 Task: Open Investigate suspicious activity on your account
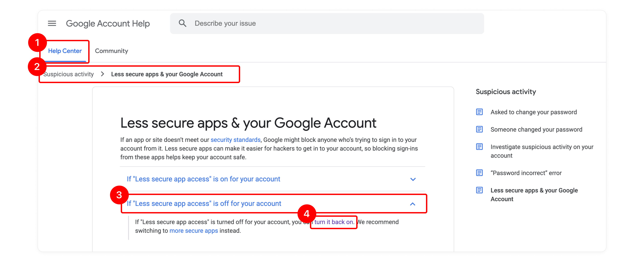click(x=542, y=151)
